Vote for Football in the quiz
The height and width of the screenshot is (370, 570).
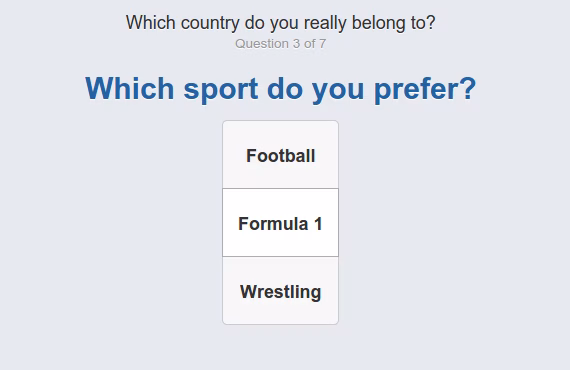click(x=280, y=154)
